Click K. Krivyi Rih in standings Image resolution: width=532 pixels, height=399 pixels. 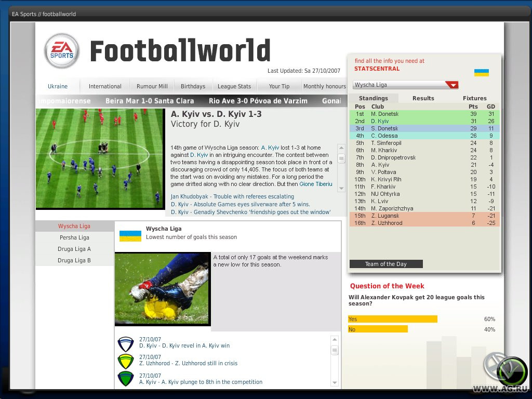coord(424,179)
